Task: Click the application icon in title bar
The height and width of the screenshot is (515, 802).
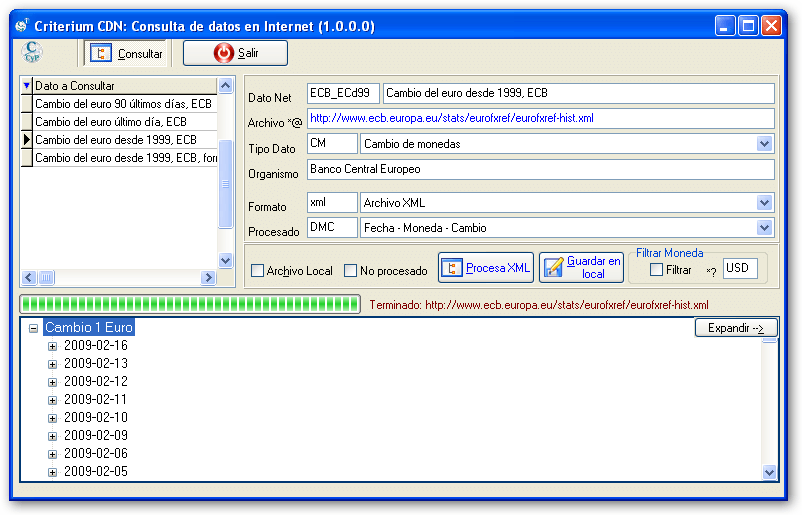Action: tap(22, 26)
